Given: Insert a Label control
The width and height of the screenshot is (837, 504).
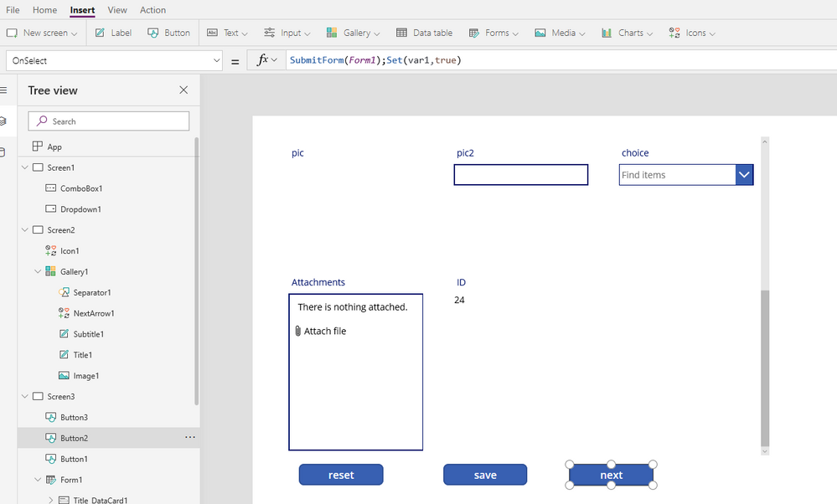Looking at the screenshot, I should [113, 33].
